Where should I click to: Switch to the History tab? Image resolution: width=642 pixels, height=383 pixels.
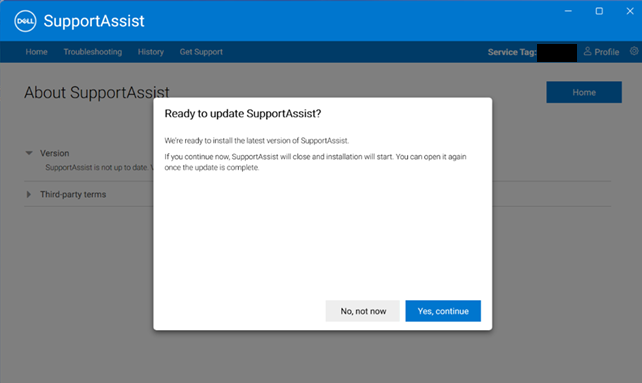151,52
